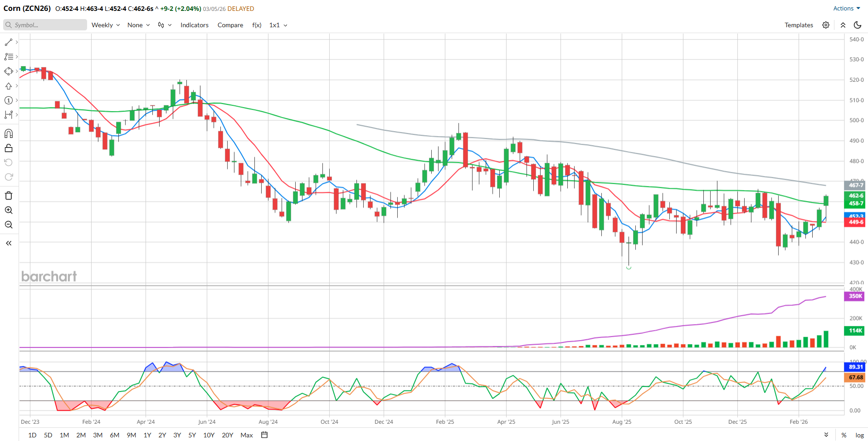Open the Indicators menu

pos(194,25)
